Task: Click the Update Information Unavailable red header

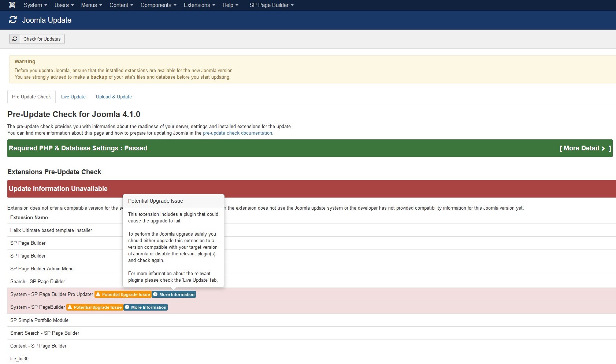Action: click(312, 189)
